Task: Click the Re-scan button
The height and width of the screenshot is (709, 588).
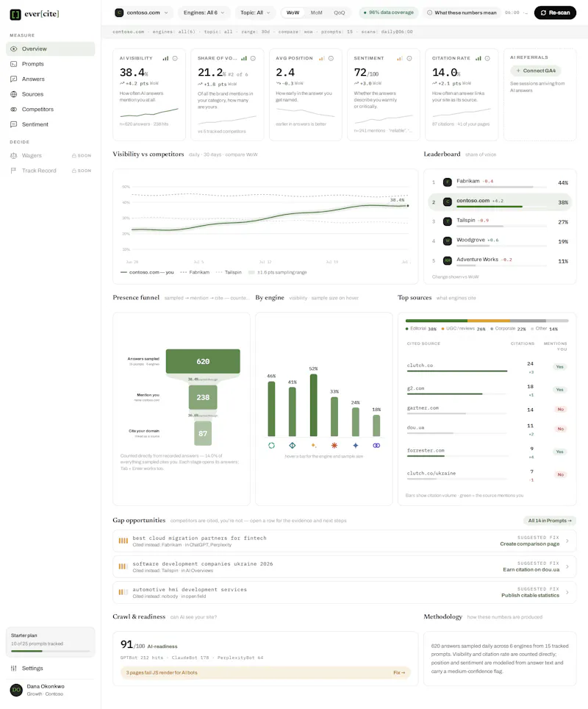Action: 555,13
